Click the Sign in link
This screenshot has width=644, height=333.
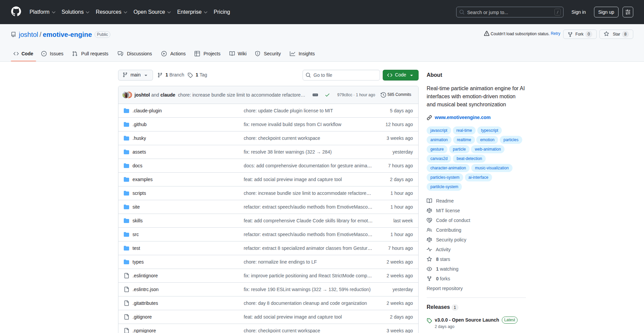click(x=579, y=12)
